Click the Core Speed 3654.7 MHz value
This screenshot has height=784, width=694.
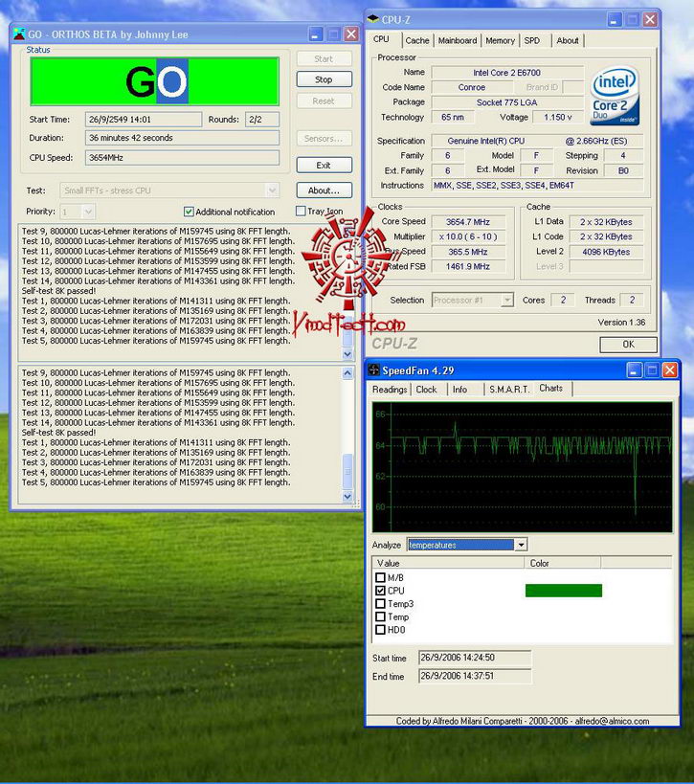(468, 221)
